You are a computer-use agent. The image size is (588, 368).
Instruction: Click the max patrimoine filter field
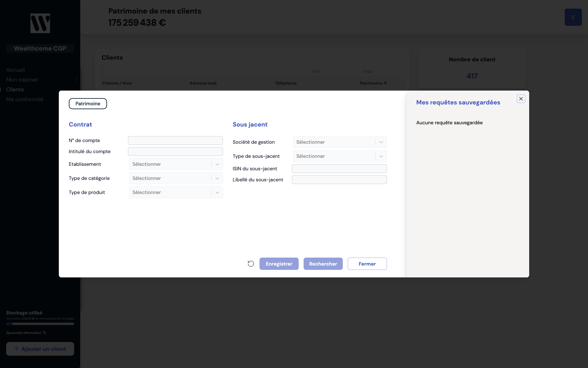pyautogui.click(x=380, y=71)
